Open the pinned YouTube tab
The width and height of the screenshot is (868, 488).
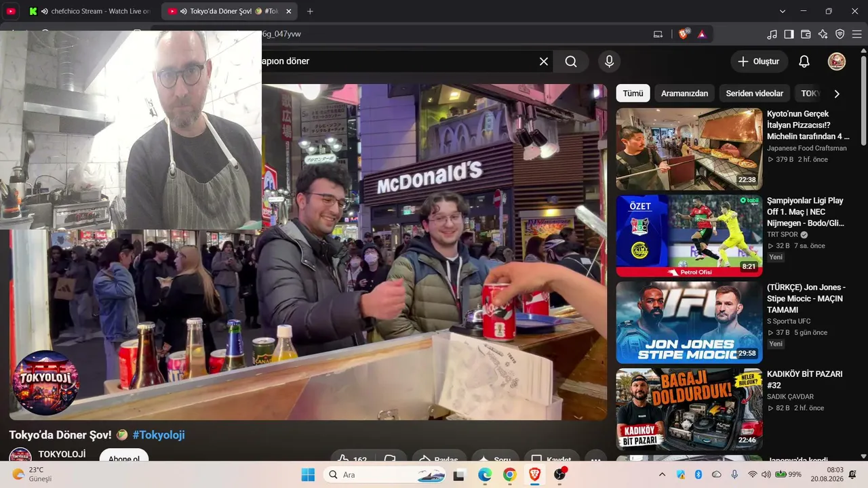11,12
